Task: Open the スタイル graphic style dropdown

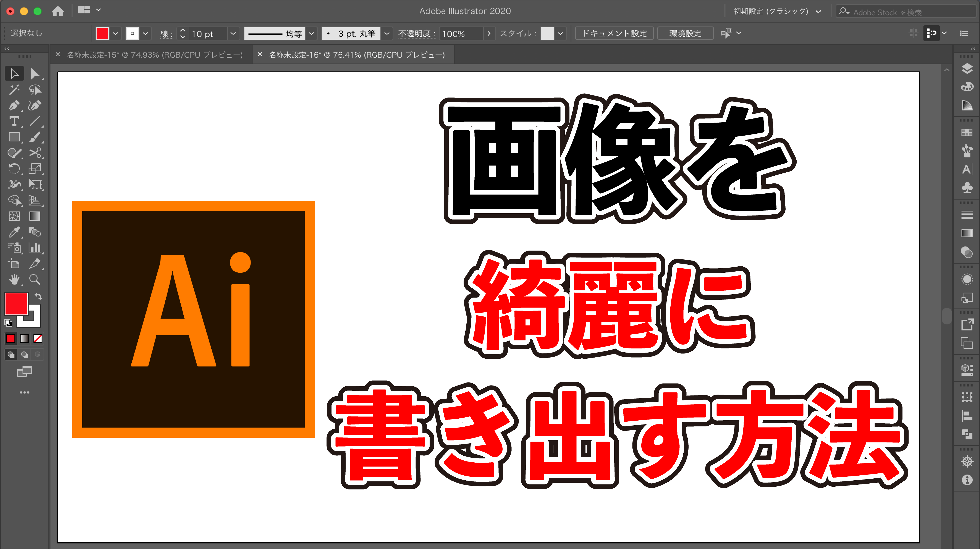Action: pos(560,34)
